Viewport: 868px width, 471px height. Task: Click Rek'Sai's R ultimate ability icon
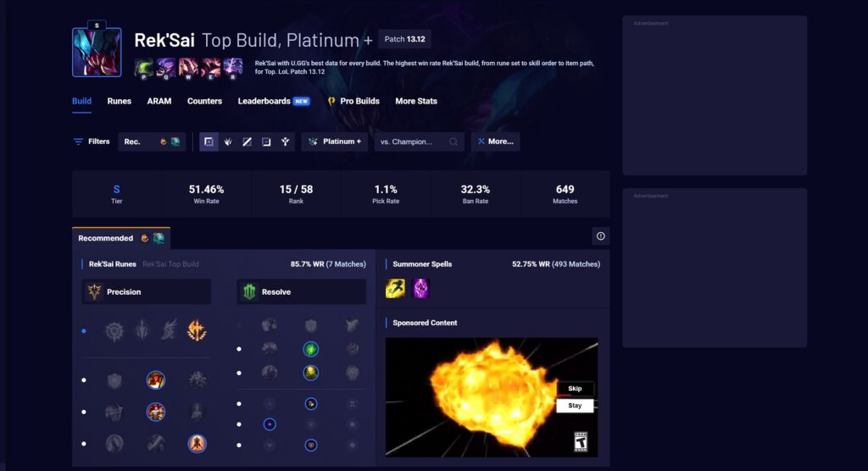[232, 67]
